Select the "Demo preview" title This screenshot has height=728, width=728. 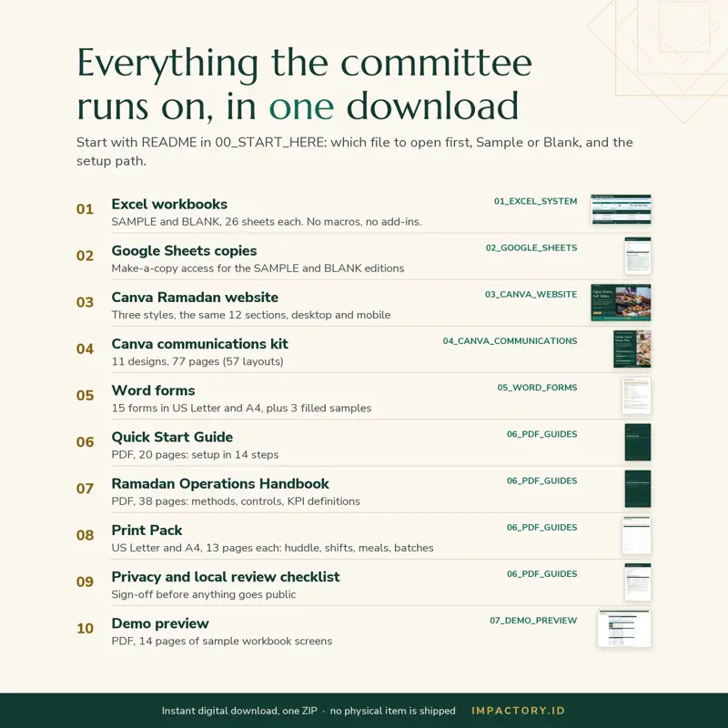(x=160, y=623)
